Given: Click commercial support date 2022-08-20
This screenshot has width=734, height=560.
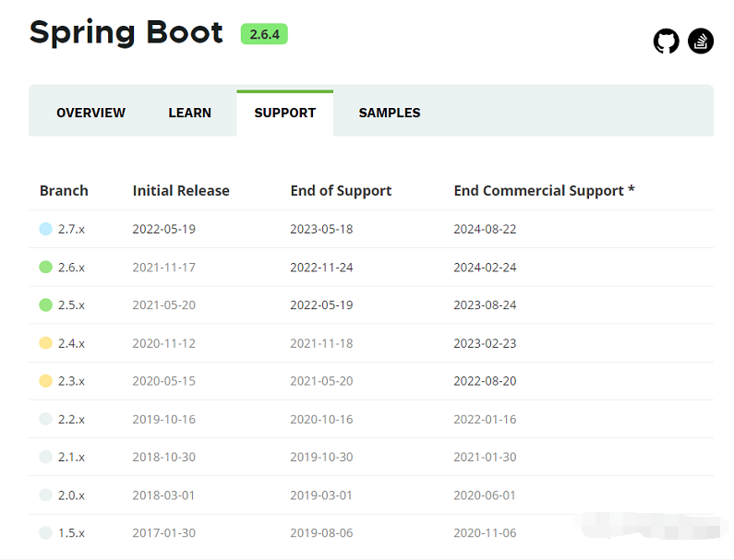Looking at the screenshot, I should tap(485, 381).
